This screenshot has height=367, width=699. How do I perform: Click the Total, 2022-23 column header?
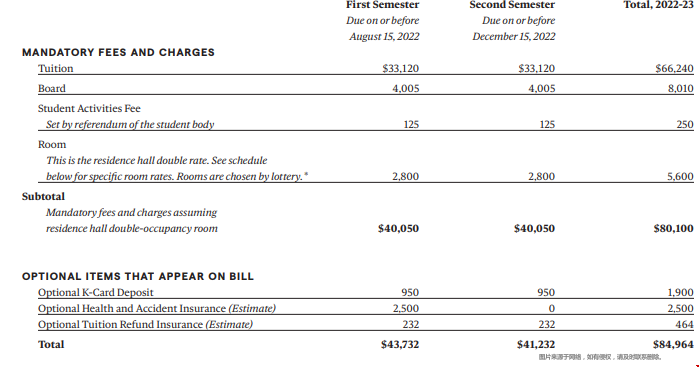(x=658, y=5)
